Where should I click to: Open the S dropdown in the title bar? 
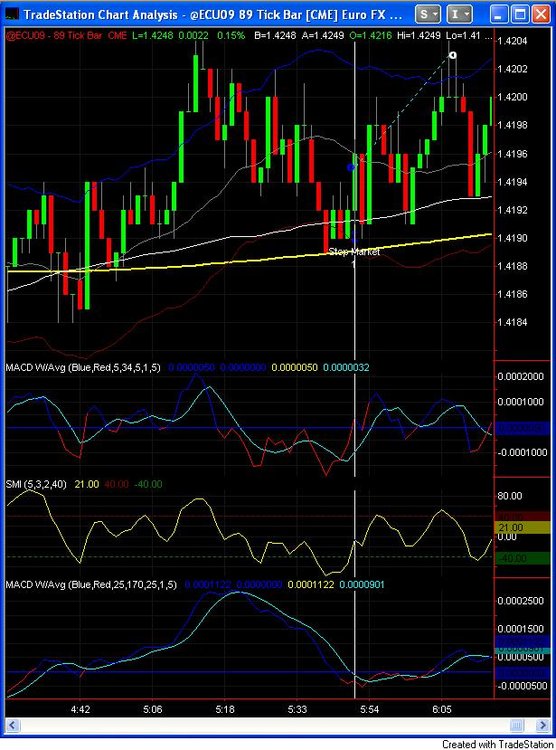tap(428, 14)
